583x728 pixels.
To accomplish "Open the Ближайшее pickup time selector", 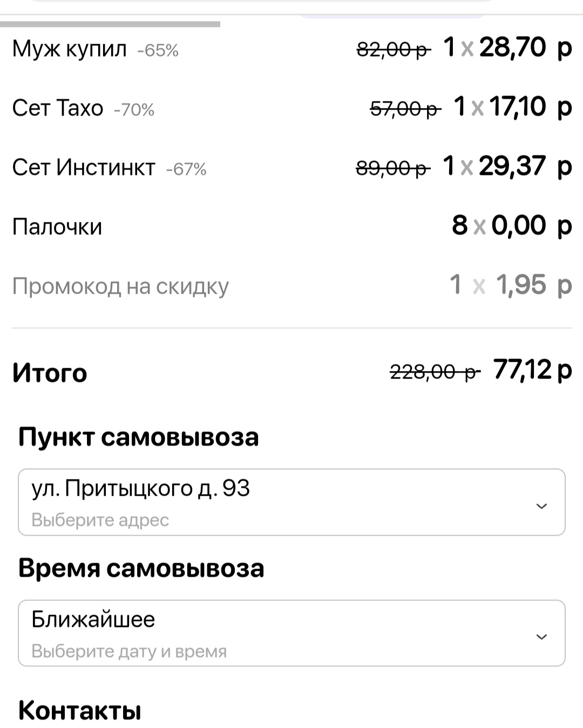I will (x=291, y=633).
